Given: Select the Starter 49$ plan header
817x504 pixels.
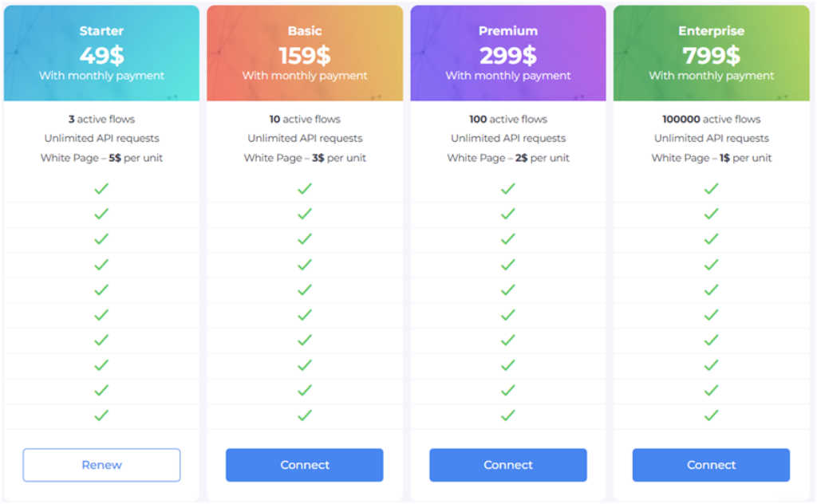Looking at the screenshot, I should pyautogui.click(x=101, y=54).
